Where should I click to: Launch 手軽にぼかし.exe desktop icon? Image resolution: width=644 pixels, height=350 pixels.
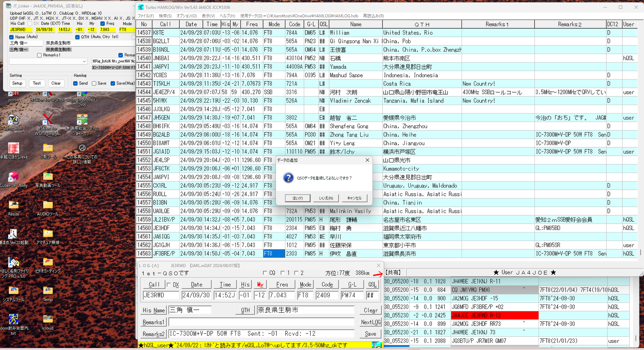[13, 151]
